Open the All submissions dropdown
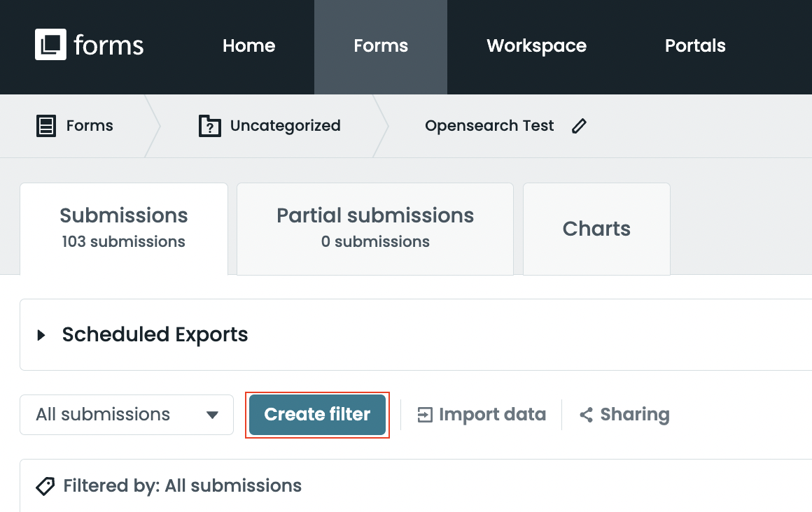 (126, 414)
